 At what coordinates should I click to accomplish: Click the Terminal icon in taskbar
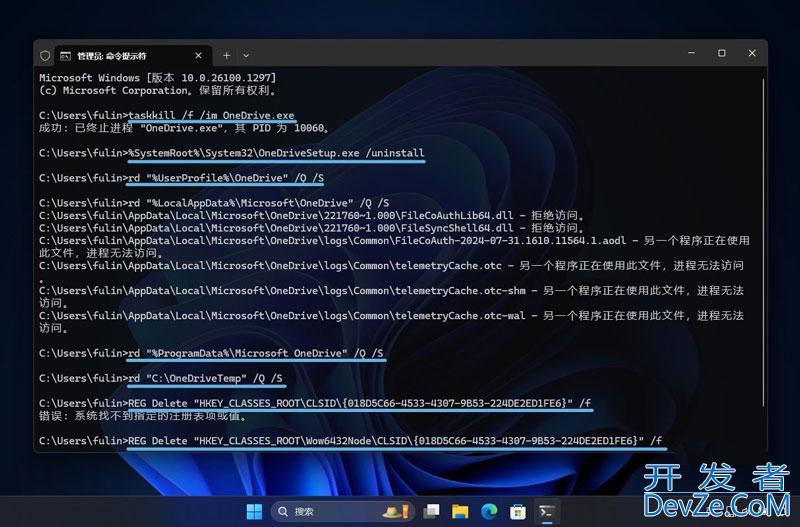pos(546,511)
